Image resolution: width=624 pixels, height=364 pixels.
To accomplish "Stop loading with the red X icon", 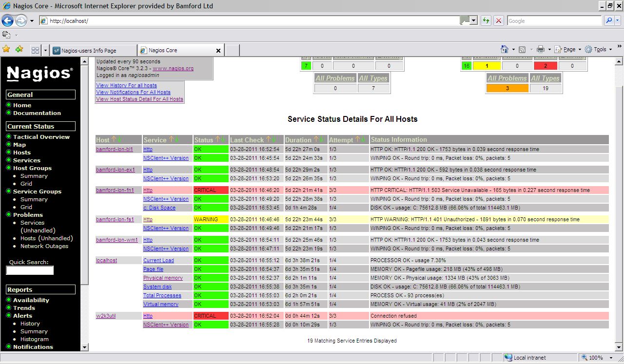I will [x=499, y=20].
